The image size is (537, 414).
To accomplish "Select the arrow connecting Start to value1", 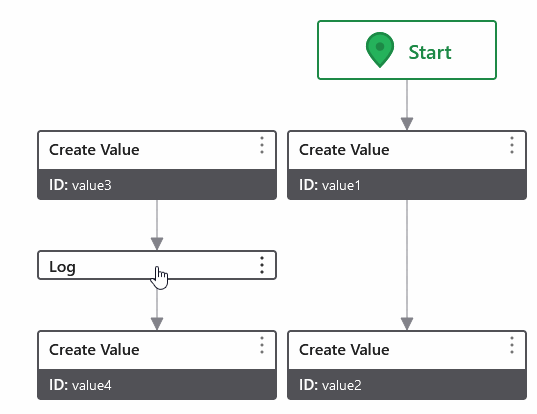I will tap(407, 105).
